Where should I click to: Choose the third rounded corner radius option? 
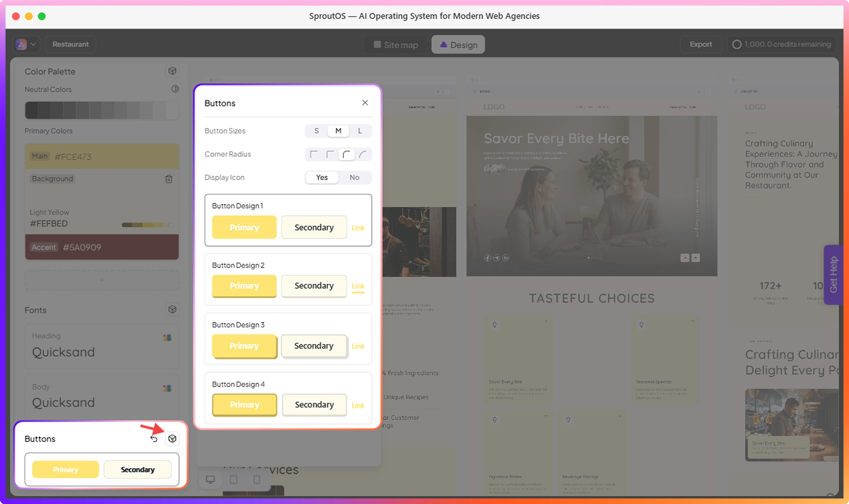coord(346,154)
